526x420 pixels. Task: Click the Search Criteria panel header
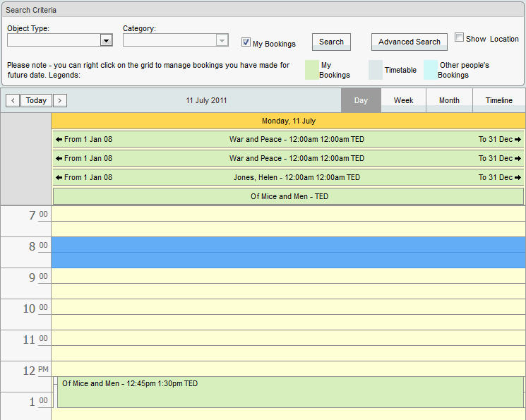[263, 10]
